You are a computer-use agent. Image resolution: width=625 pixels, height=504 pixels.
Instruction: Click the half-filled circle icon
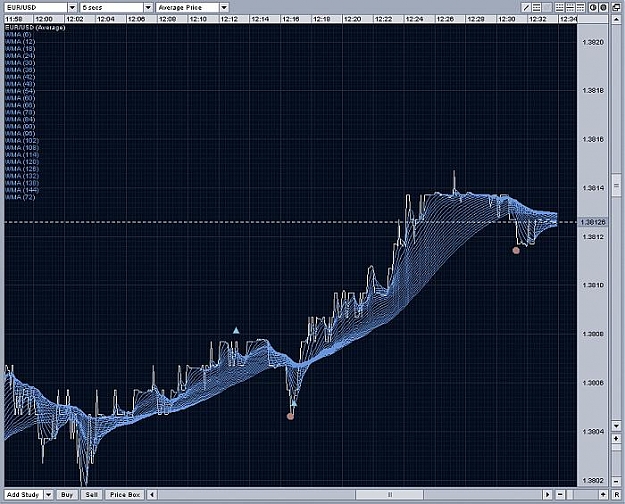(593, 8)
